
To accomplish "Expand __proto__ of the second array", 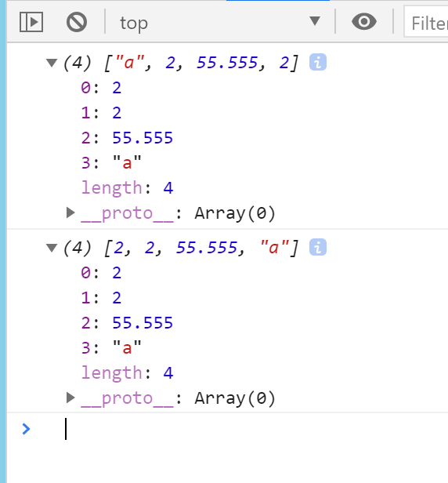I will [x=70, y=398].
